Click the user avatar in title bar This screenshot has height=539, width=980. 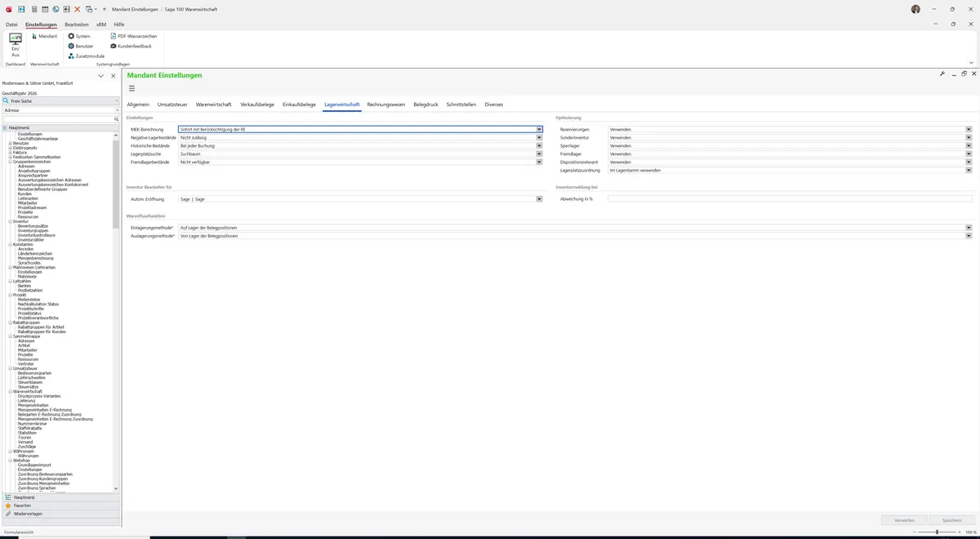point(915,9)
